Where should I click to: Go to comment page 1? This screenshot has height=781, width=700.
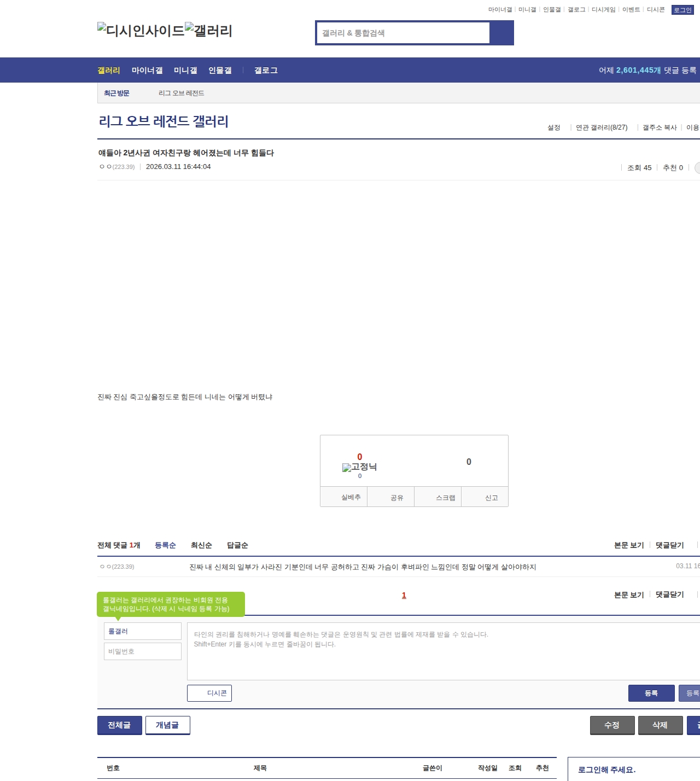coord(404,595)
